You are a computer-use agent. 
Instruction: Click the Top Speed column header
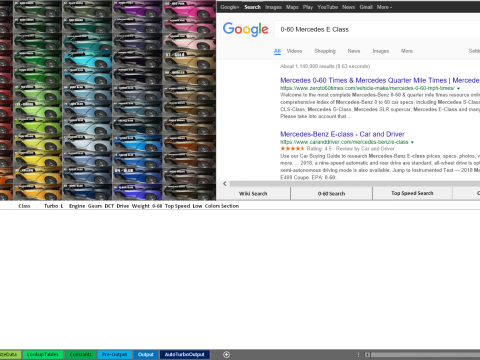click(x=177, y=206)
